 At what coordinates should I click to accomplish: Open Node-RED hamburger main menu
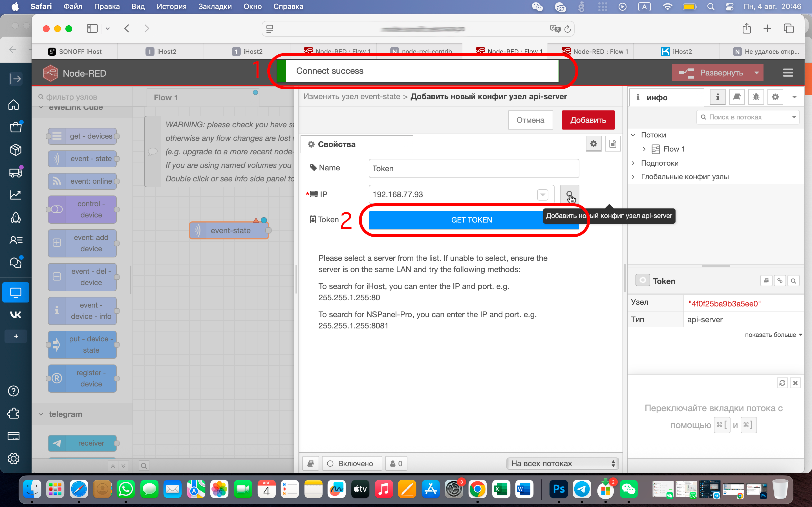(x=787, y=73)
